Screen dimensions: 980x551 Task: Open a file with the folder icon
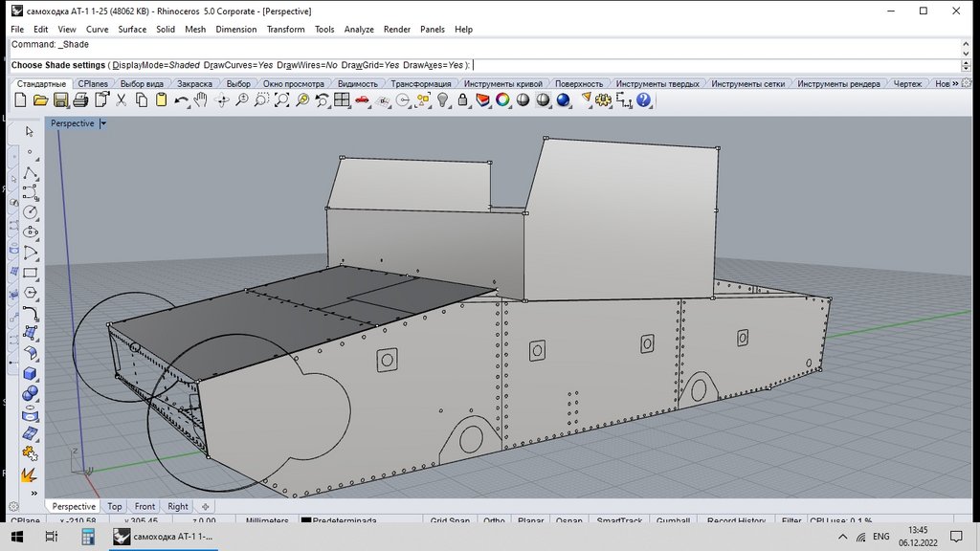coord(40,99)
